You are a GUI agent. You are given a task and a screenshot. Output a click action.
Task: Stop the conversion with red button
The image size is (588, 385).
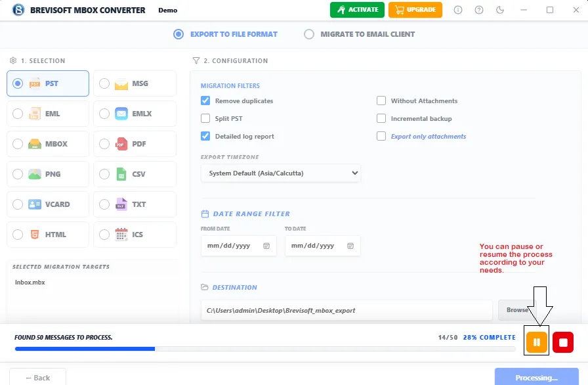tap(563, 342)
